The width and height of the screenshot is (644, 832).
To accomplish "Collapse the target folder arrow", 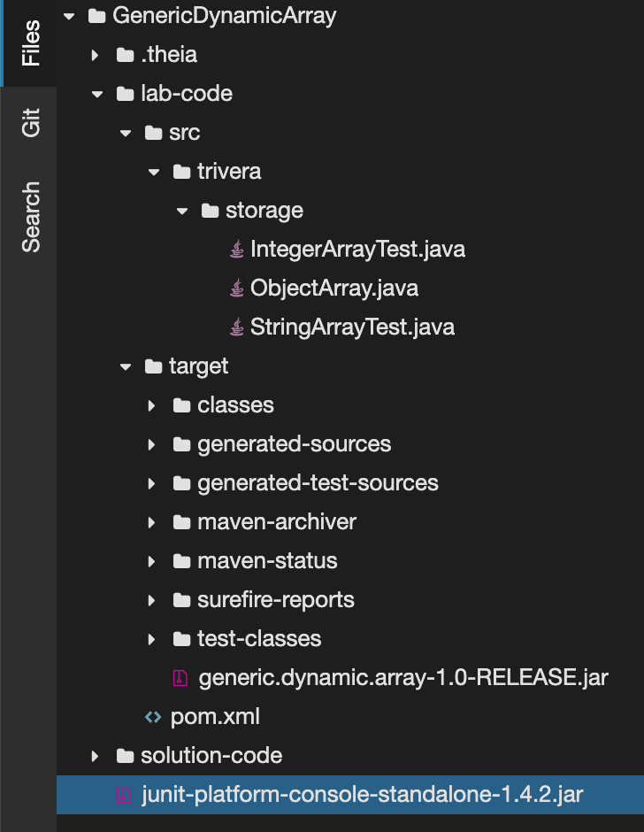I will (x=126, y=366).
